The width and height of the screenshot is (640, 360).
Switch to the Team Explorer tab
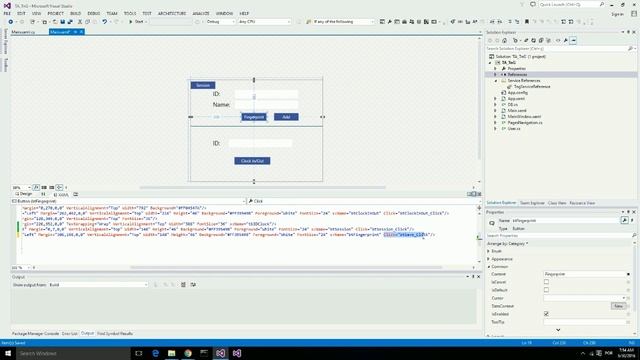coord(532,203)
